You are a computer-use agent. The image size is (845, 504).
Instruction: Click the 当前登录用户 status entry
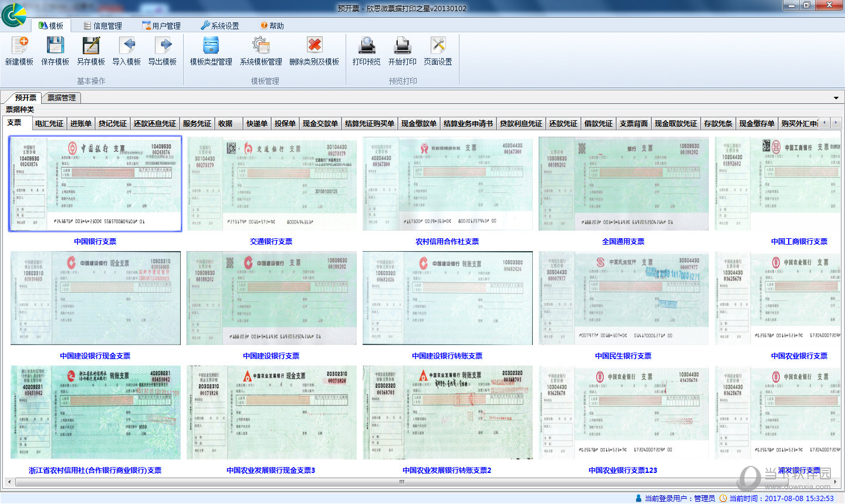[x=675, y=498]
